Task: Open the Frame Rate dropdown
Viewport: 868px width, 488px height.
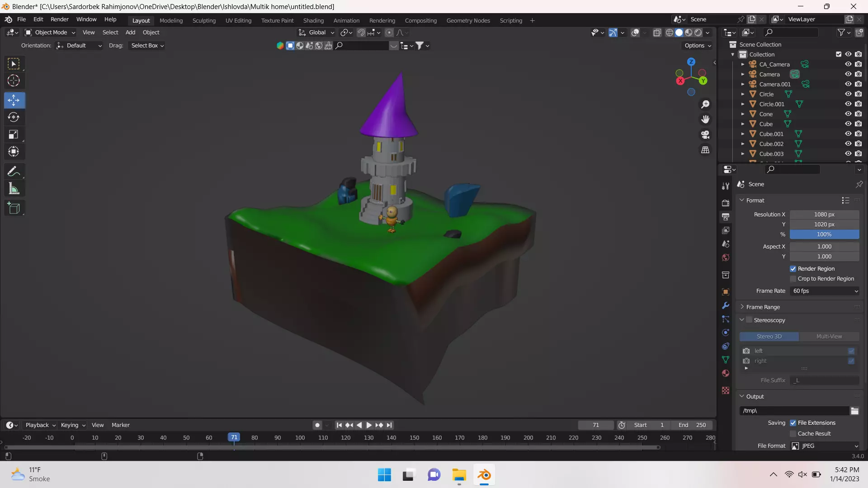Action: click(x=825, y=291)
